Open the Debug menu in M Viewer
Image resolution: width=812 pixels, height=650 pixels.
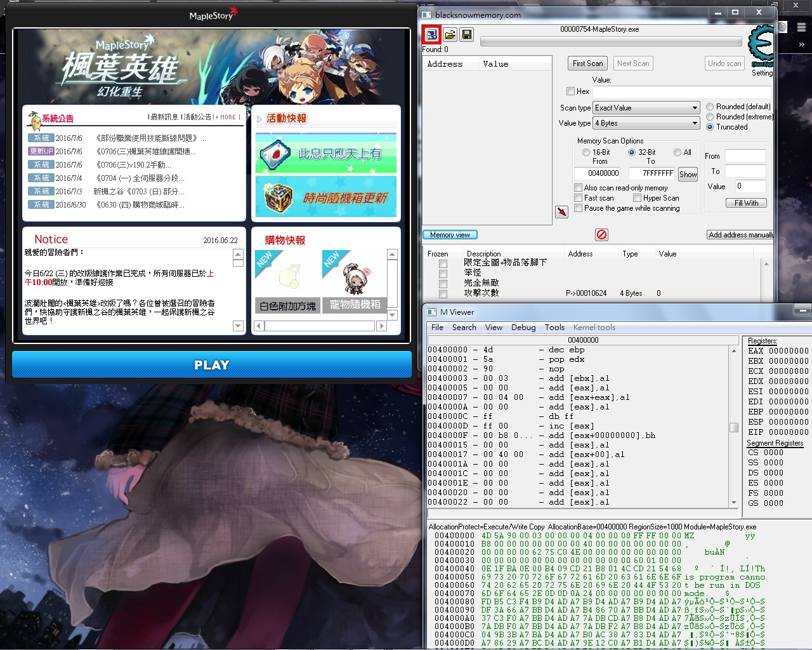[523, 328]
